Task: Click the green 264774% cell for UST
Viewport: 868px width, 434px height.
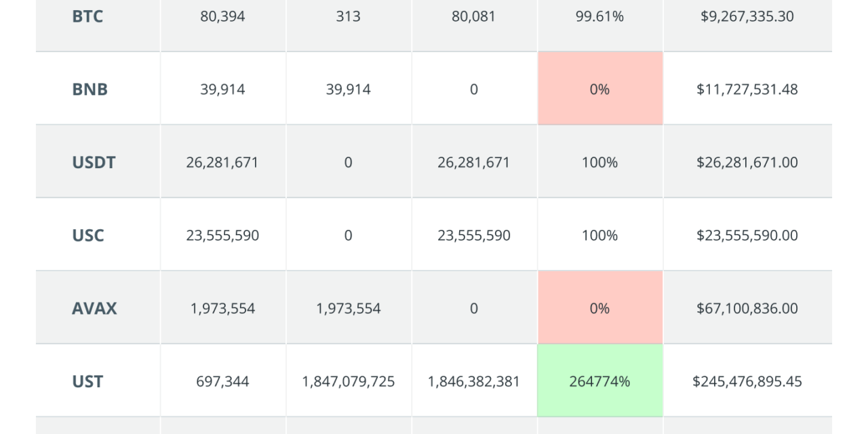Action: pyautogui.click(x=600, y=381)
